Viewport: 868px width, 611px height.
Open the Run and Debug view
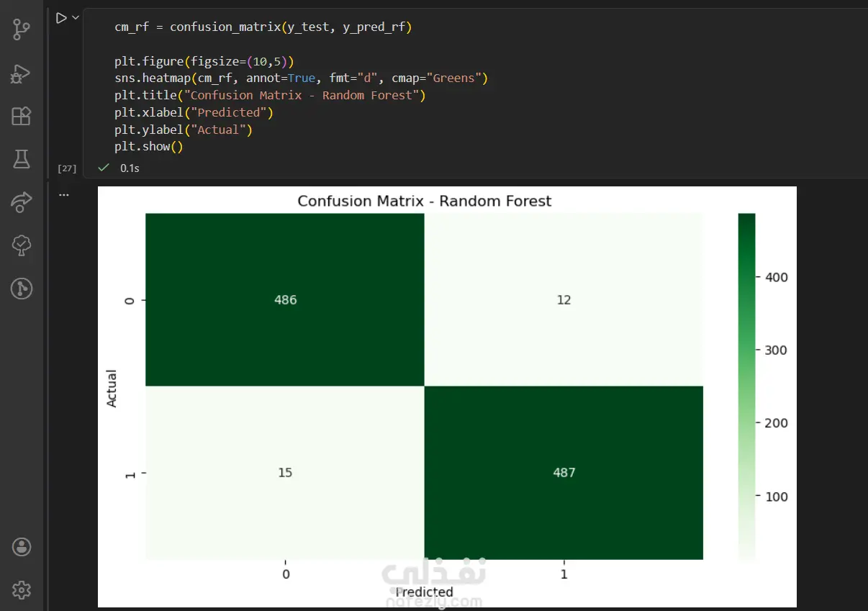coord(22,73)
